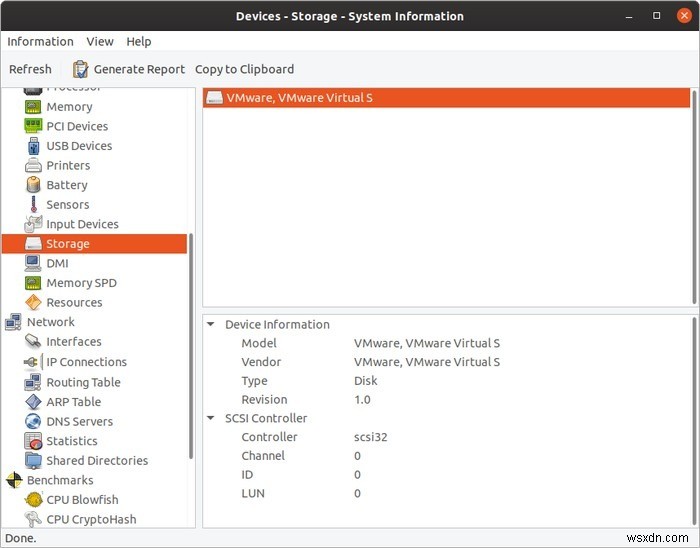The image size is (700, 548).
Task: Select the Network category label
Action: click(51, 322)
